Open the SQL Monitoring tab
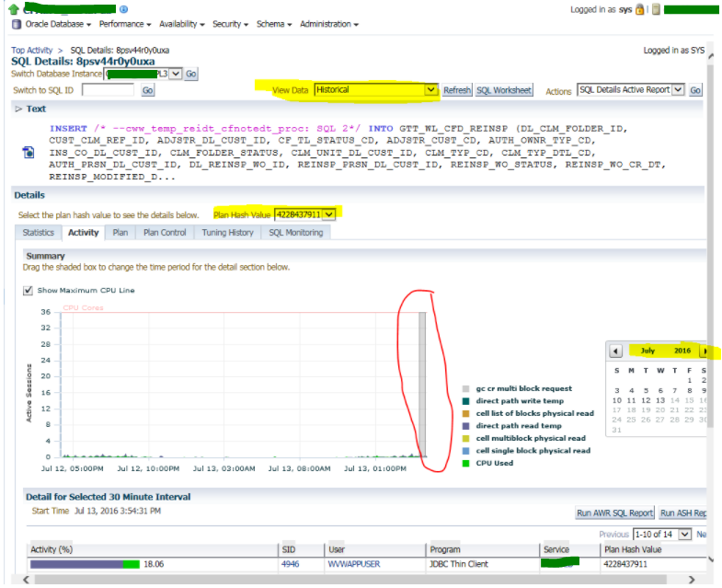 (296, 233)
